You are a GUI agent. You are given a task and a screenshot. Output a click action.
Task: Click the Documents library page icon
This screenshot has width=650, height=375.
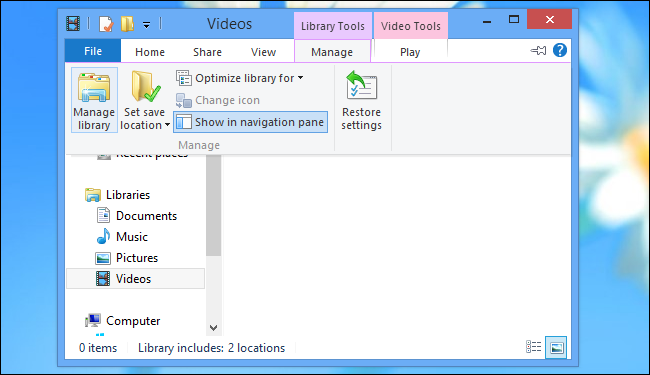pyautogui.click(x=103, y=215)
